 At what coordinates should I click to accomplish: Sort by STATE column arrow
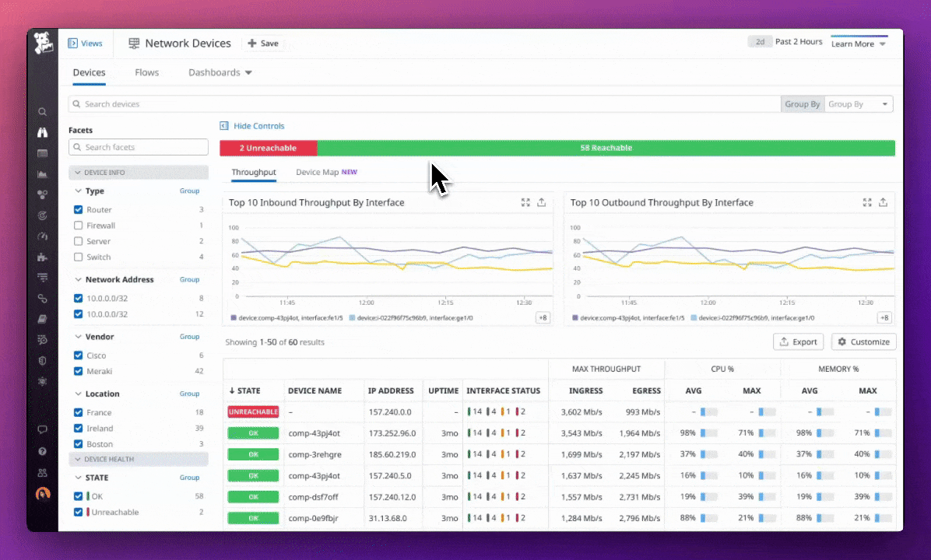pyautogui.click(x=232, y=391)
